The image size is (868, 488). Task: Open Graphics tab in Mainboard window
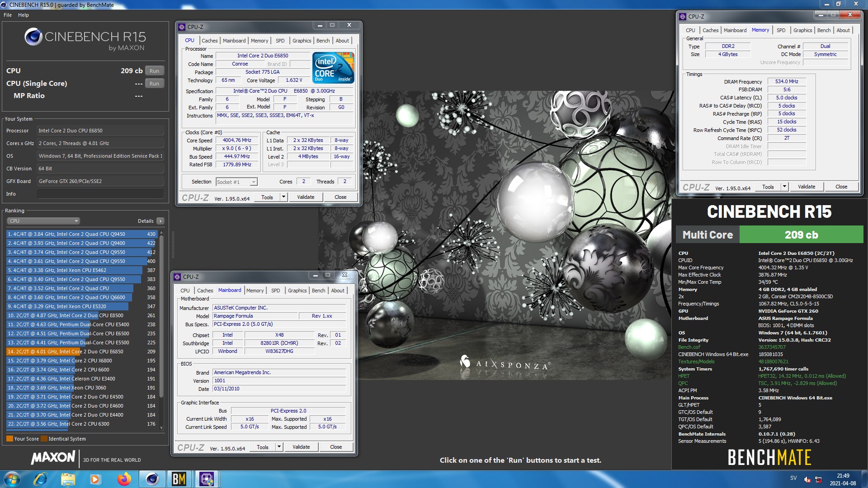pyautogui.click(x=297, y=291)
